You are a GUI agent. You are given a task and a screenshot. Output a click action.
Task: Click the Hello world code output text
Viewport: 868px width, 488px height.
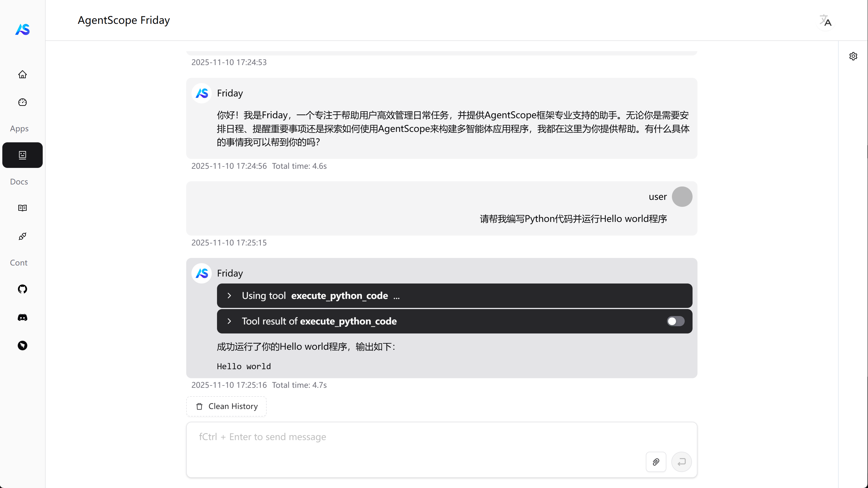click(244, 366)
